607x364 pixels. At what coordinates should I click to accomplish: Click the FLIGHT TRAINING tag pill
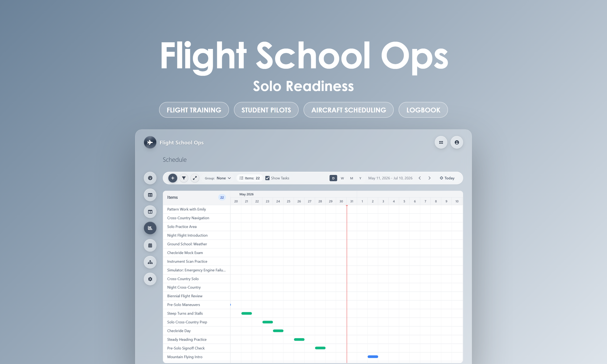coord(194,110)
